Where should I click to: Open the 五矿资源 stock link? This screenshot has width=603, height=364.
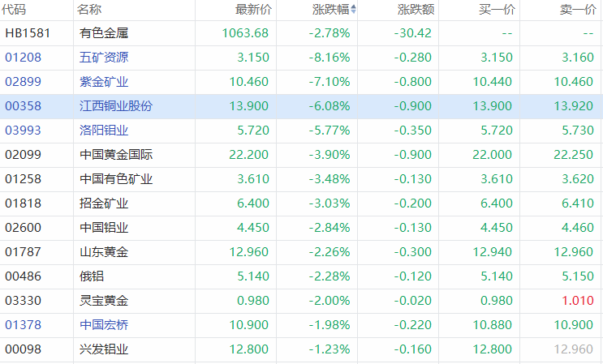[x=104, y=58]
